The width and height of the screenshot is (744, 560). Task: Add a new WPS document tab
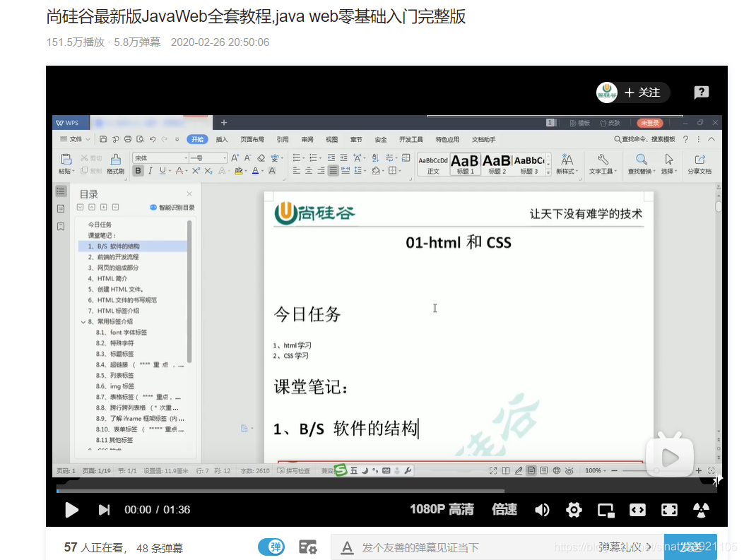pyautogui.click(x=224, y=122)
